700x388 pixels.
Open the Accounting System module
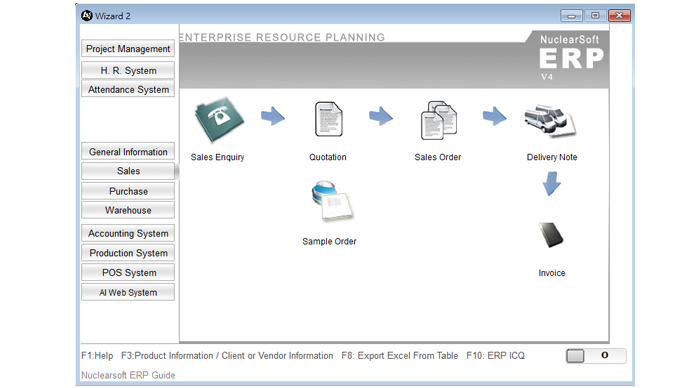tap(128, 233)
